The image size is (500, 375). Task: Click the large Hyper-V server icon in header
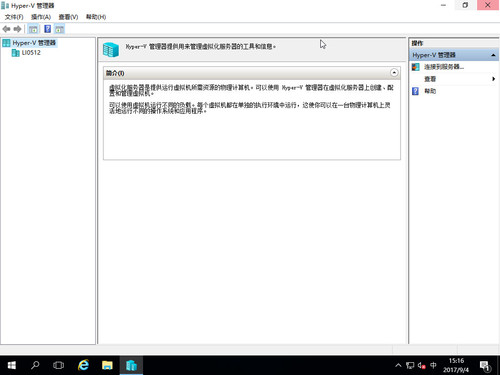[x=111, y=50]
